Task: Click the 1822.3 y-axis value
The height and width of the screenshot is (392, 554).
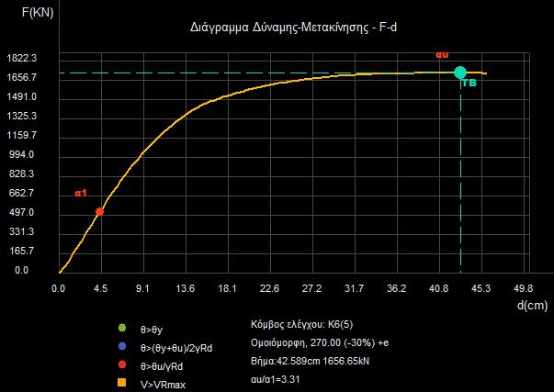Action: click(x=21, y=58)
